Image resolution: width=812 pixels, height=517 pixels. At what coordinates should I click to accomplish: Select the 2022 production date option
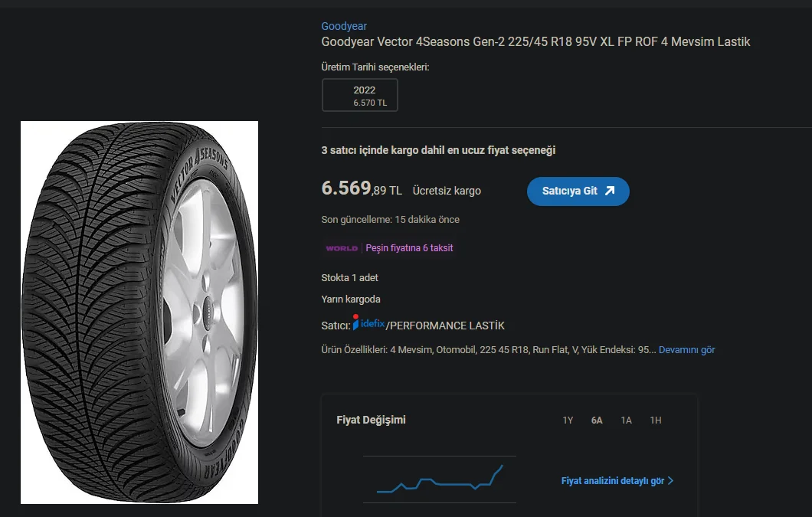tap(360, 95)
